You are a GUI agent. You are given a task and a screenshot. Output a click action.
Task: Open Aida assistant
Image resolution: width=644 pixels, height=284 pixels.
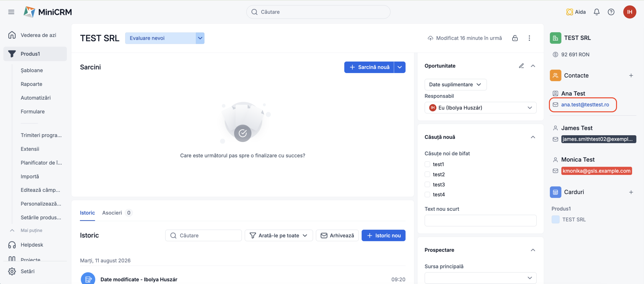pos(576,12)
